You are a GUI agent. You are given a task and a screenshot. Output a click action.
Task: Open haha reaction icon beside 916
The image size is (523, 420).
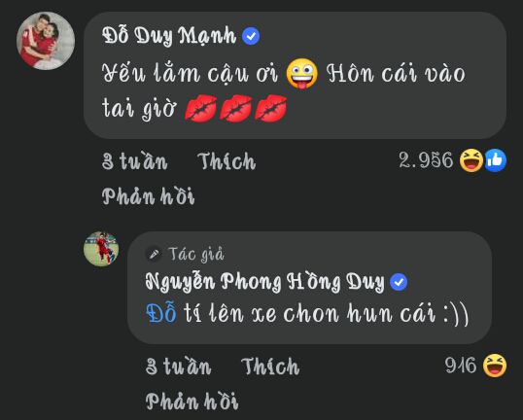coord(495,366)
